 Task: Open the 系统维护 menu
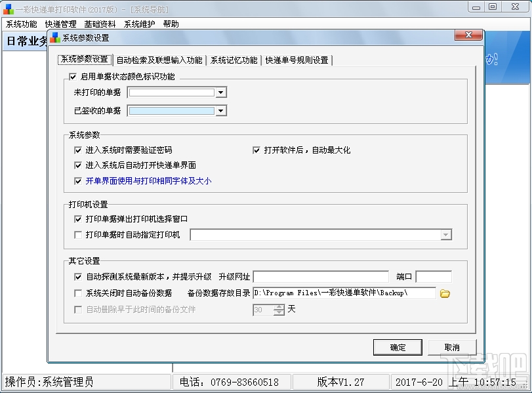click(x=140, y=24)
